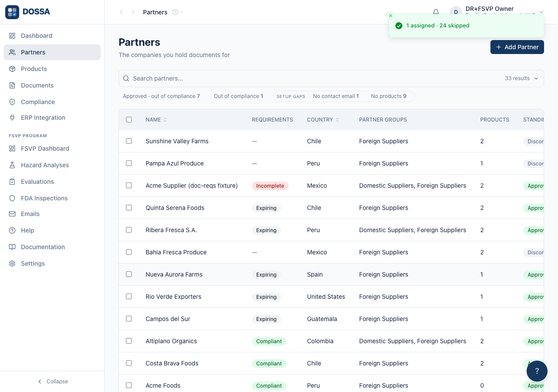Screen dimensions: 558x392
Task: Focus the Search partners field
Action: pos(316,78)
